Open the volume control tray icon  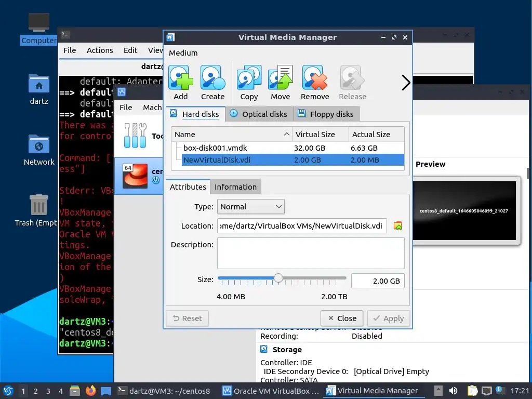(x=453, y=391)
